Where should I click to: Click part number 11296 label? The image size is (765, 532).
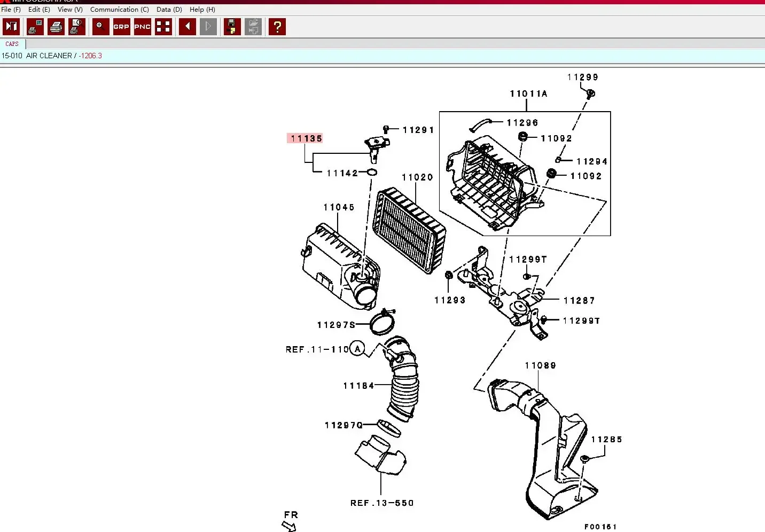coord(522,123)
